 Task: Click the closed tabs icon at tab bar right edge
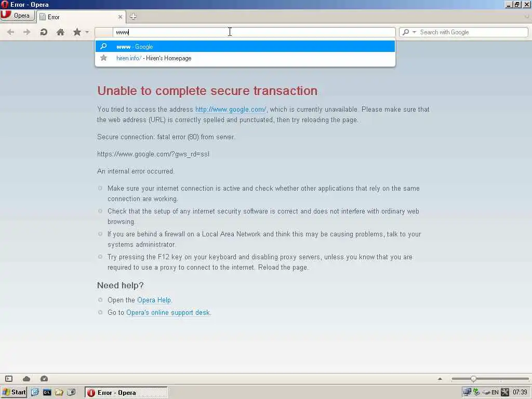tap(527, 16)
